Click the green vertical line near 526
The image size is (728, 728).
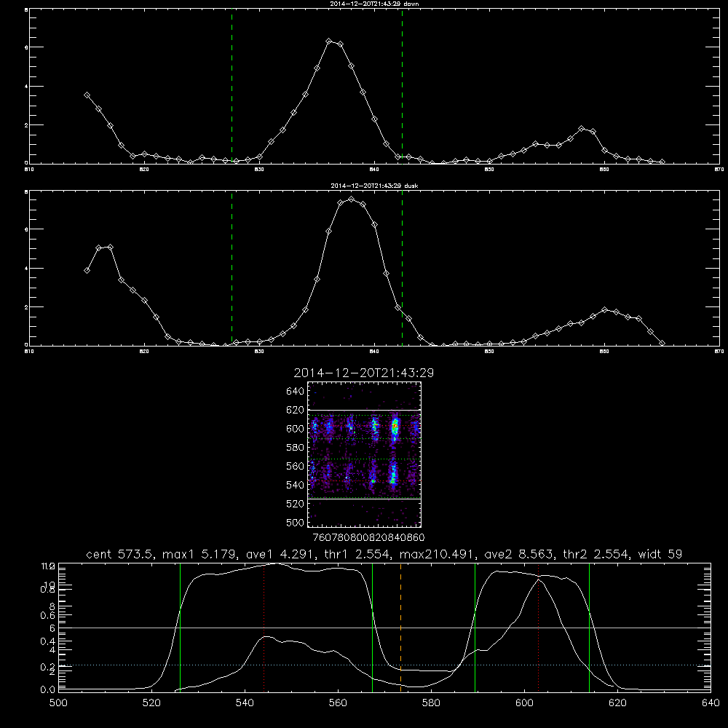(x=180, y=627)
